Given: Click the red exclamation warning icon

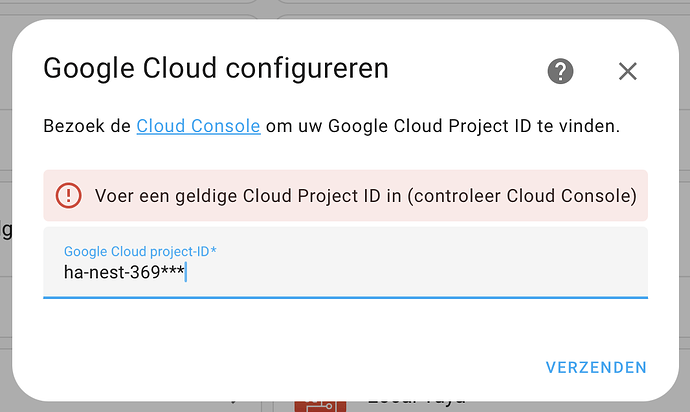Looking at the screenshot, I should tap(68, 195).
